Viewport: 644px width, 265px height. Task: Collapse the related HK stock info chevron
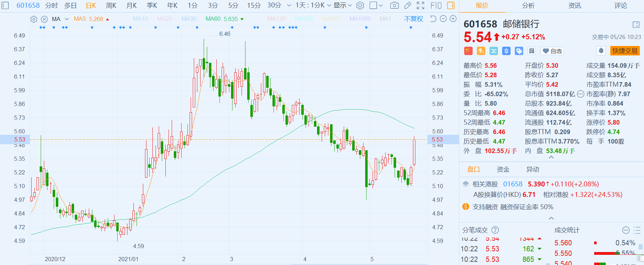tap(551, 218)
